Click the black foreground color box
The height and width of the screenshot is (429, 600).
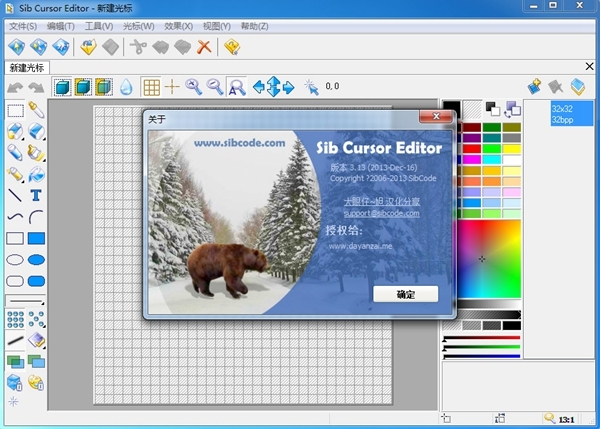pos(452,109)
